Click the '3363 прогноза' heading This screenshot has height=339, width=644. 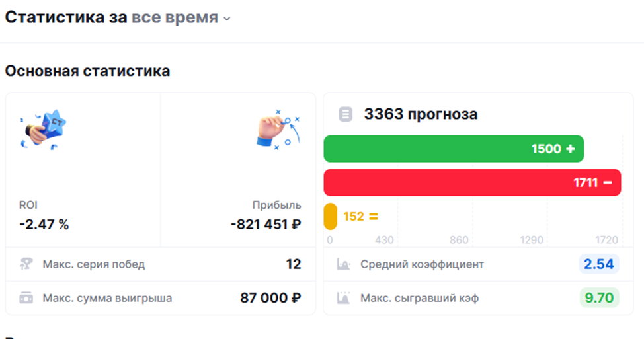pos(421,114)
